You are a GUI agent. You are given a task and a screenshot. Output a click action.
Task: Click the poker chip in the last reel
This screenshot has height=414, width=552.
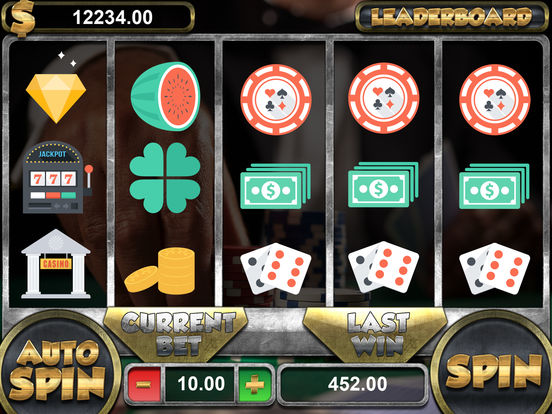coord(495,99)
